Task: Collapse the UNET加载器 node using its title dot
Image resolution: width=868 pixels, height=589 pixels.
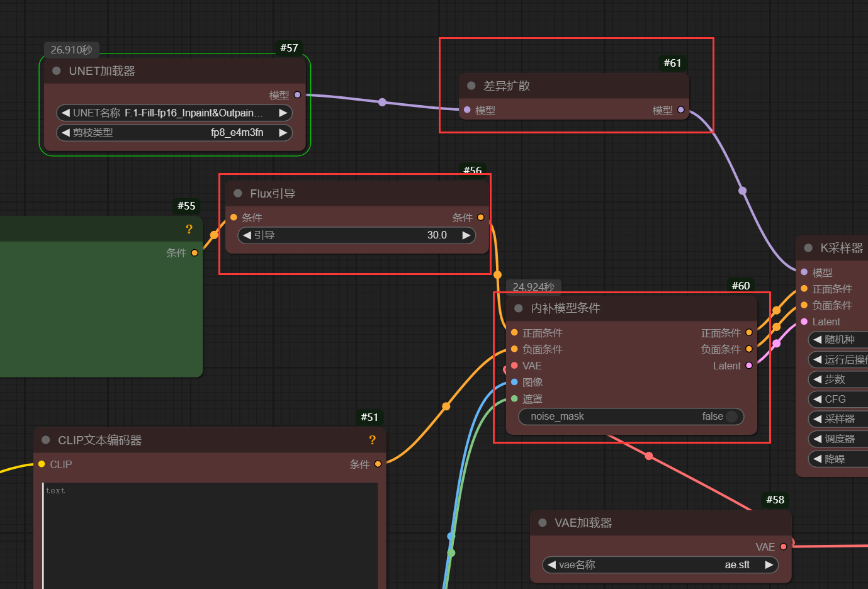Action: pyautogui.click(x=57, y=71)
